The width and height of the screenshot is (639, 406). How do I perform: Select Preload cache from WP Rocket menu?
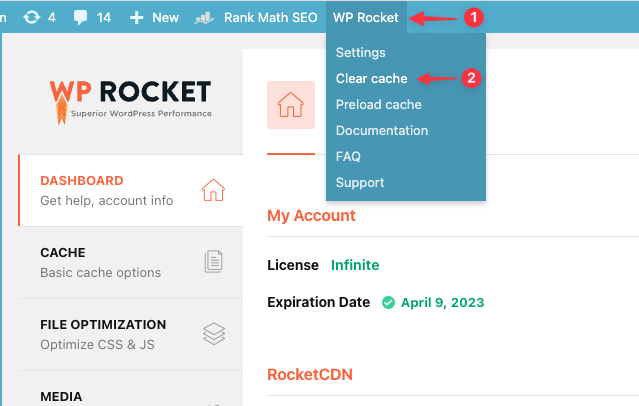tap(379, 104)
